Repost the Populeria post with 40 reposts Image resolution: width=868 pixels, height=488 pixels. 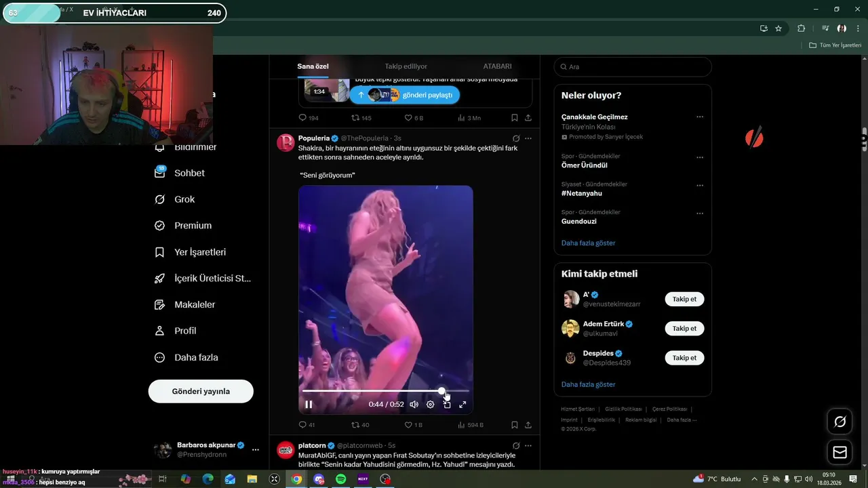(x=360, y=425)
